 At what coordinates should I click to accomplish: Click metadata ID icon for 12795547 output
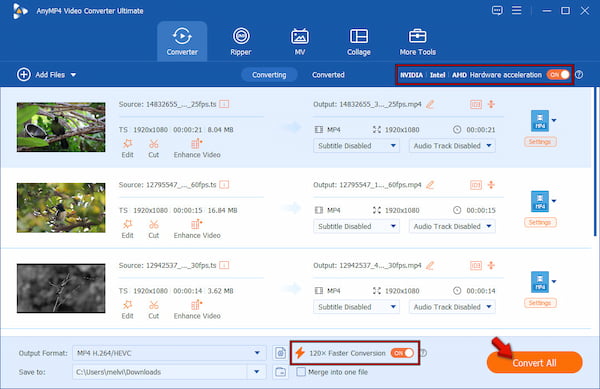[x=476, y=185]
